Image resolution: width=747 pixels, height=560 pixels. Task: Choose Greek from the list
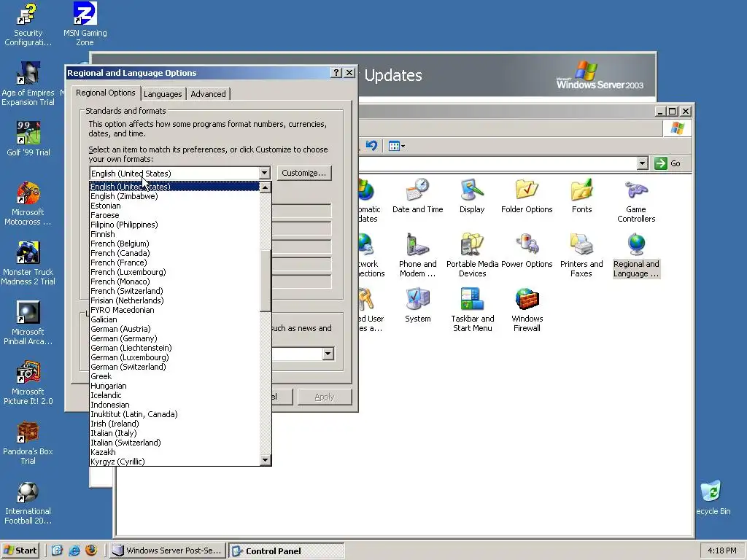tap(174, 376)
